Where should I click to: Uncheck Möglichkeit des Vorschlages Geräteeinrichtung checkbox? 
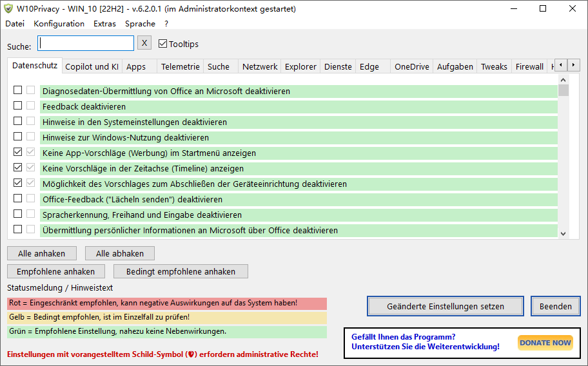coord(17,182)
